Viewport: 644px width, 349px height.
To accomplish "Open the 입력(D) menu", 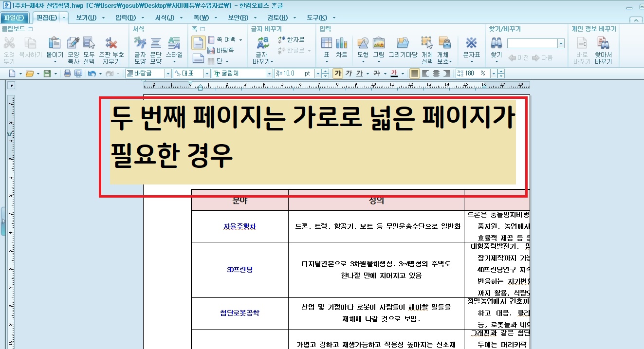I will [126, 18].
